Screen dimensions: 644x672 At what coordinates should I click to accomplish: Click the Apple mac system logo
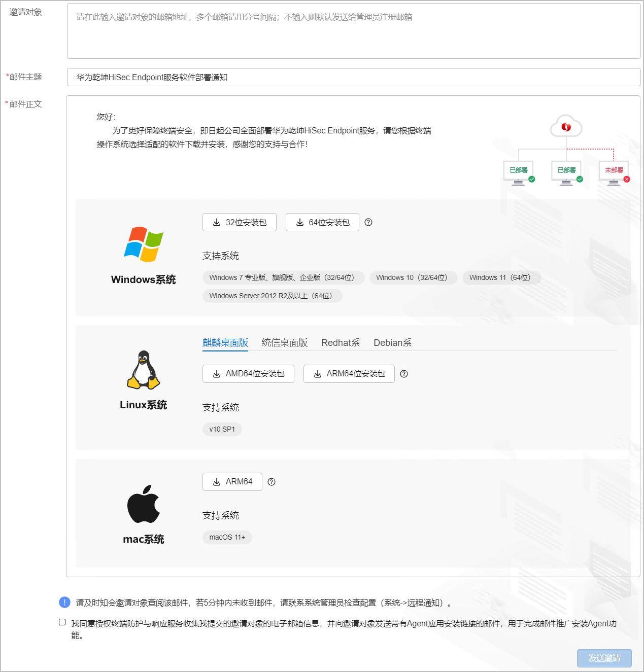coord(144,504)
